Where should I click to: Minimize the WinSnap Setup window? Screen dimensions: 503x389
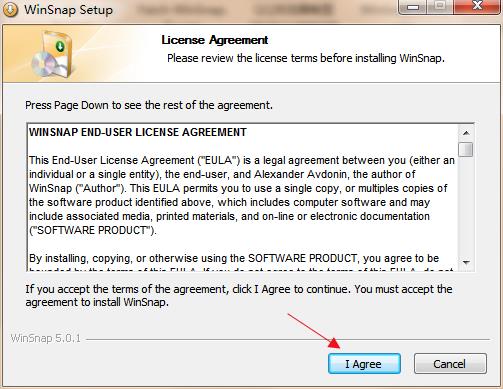(413, 7)
